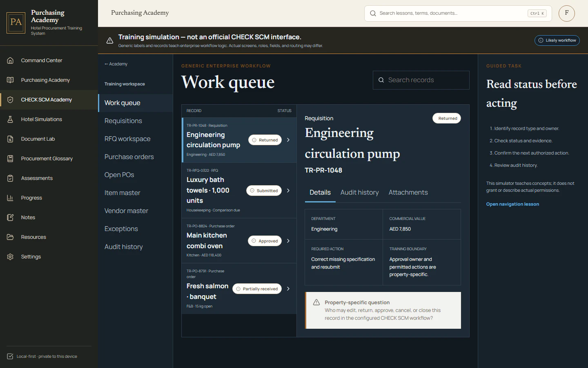Open Hotel Simulations in main sidebar
Screen dimensions: 588x368
tap(49, 119)
